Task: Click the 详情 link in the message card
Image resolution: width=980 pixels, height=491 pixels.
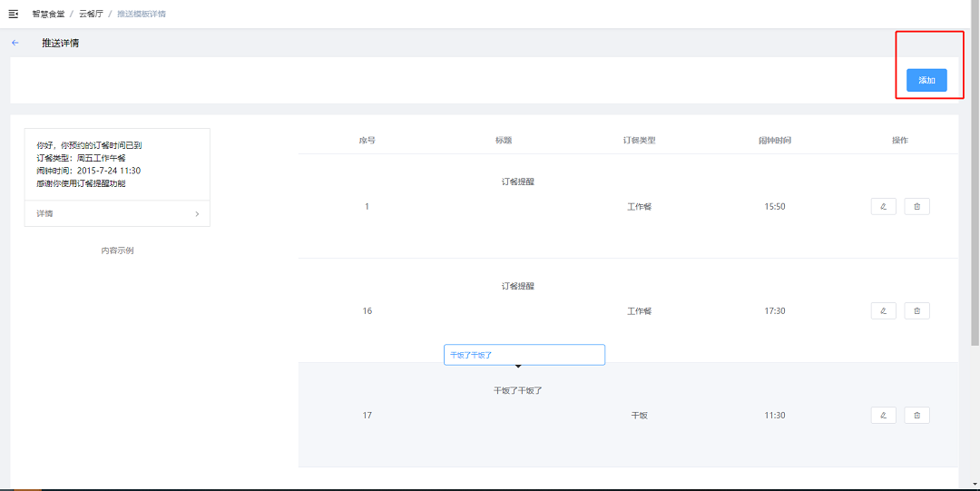Action: (44, 214)
